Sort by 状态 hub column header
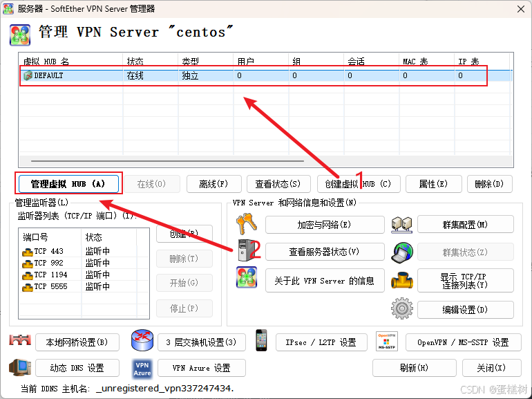This screenshot has width=532, height=399. [x=151, y=61]
